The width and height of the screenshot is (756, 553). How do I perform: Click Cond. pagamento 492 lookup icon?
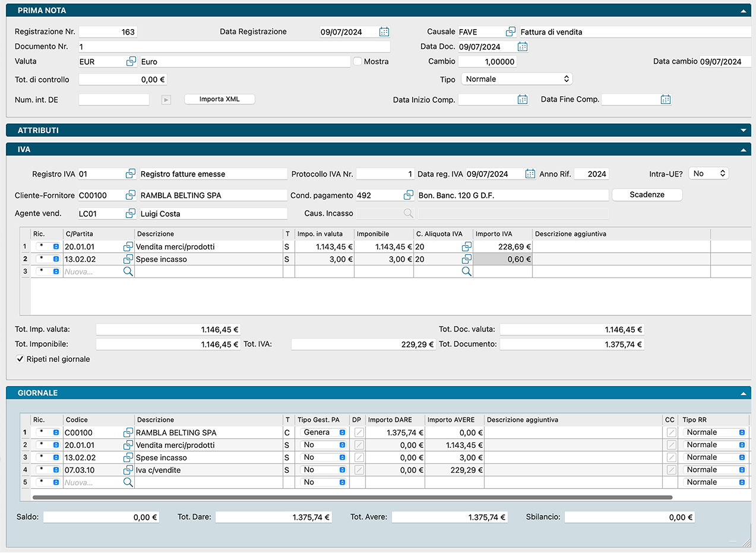[409, 195]
